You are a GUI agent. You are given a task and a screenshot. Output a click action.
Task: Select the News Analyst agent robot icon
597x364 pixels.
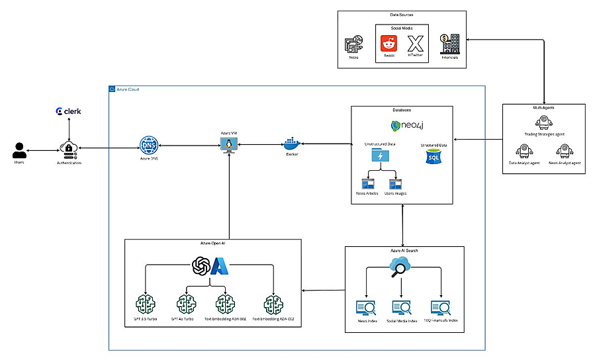coord(565,151)
